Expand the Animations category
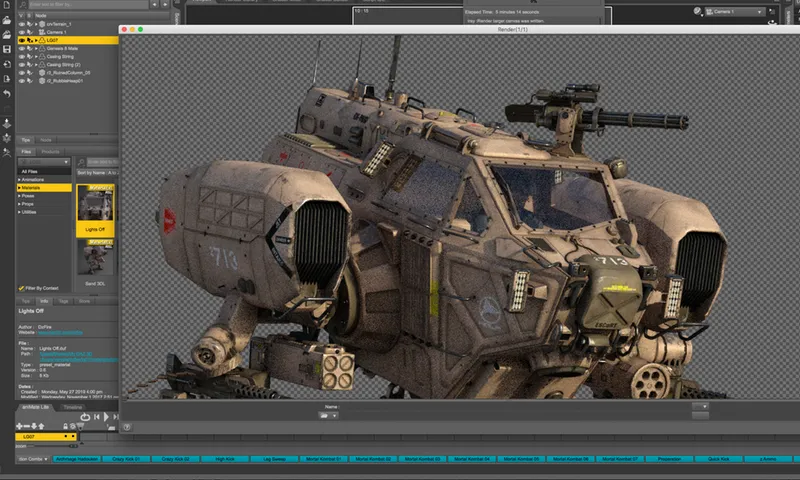800x480 pixels. click(x=19, y=180)
